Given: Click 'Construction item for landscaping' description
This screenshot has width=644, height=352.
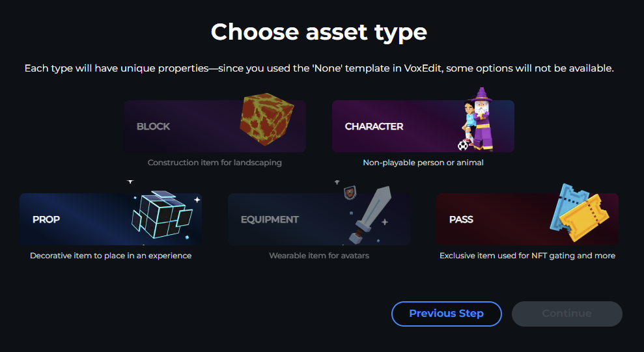Looking at the screenshot, I should point(215,163).
